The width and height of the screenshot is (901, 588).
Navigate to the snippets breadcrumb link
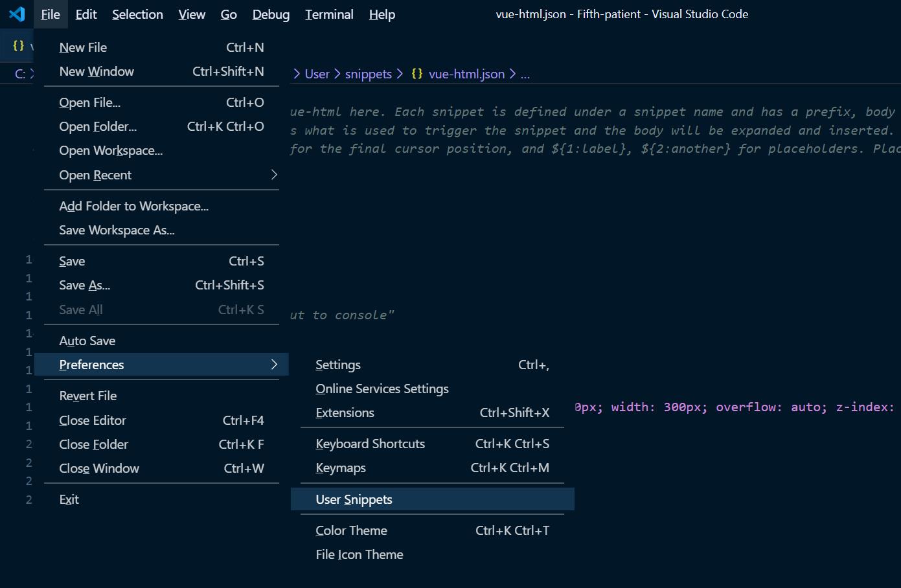pos(368,73)
